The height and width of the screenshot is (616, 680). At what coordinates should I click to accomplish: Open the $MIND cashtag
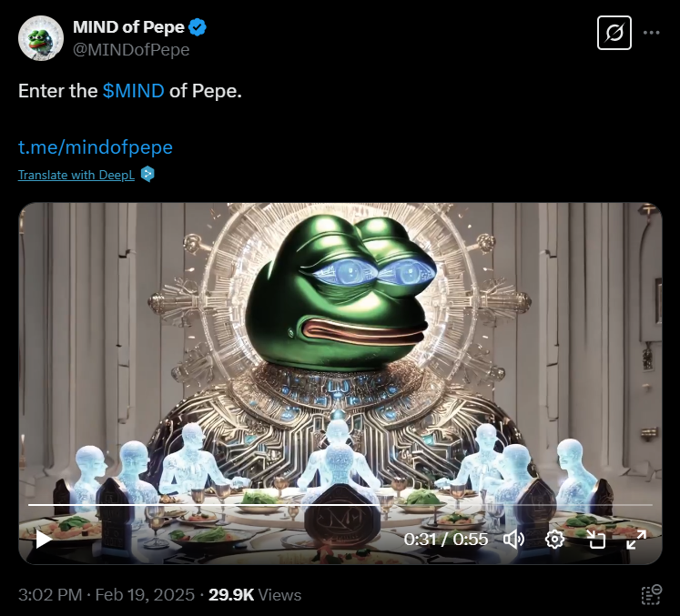(x=134, y=91)
